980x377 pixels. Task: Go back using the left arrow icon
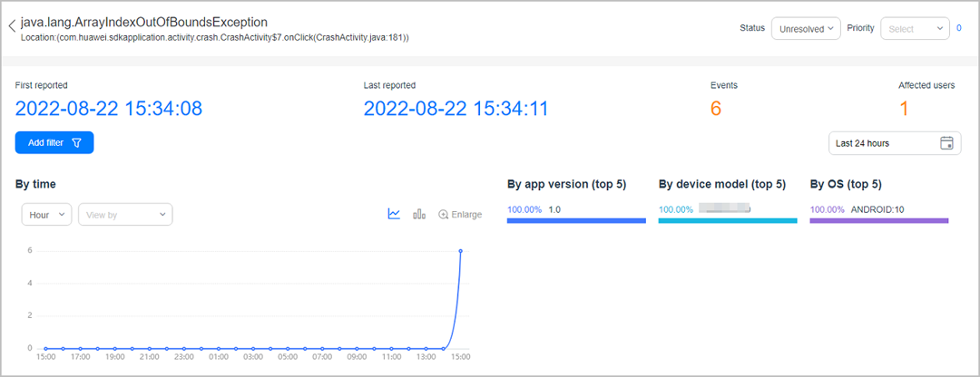click(12, 27)
